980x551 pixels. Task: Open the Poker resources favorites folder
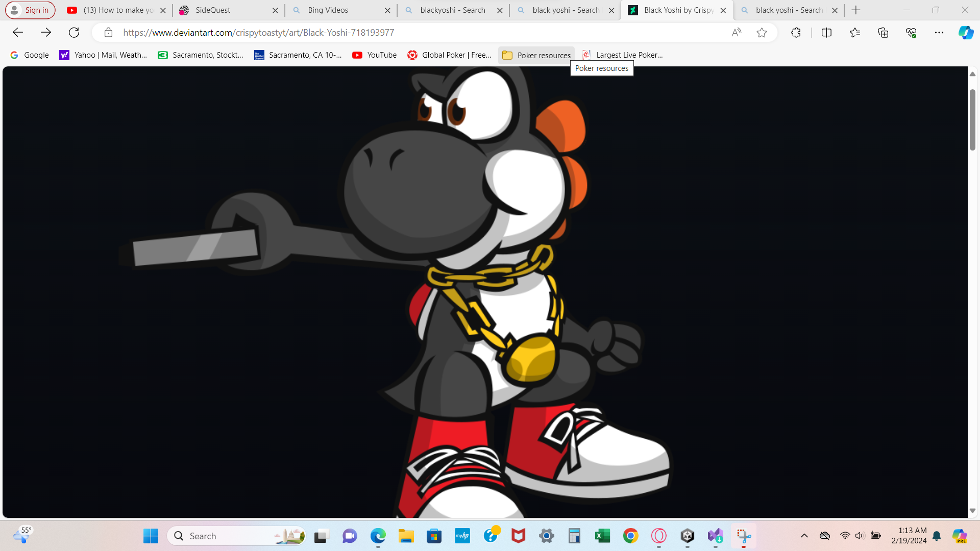click(x=536, y=55)
